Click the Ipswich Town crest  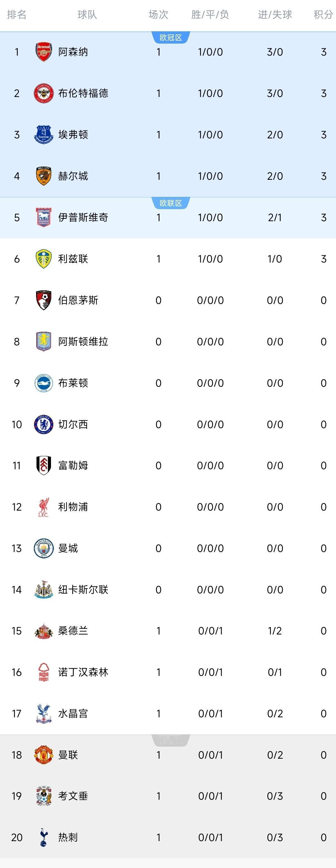[x=44, y=217]
